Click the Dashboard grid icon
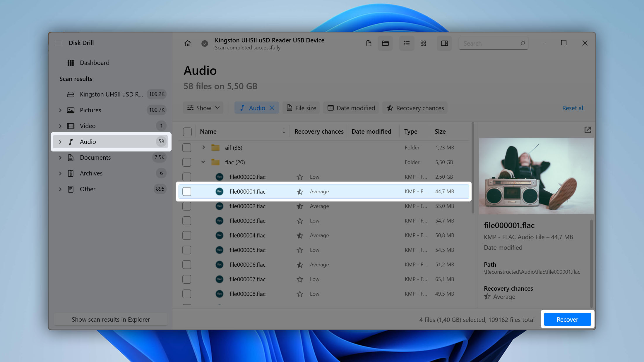644x362 pixels. coord(71,63)
